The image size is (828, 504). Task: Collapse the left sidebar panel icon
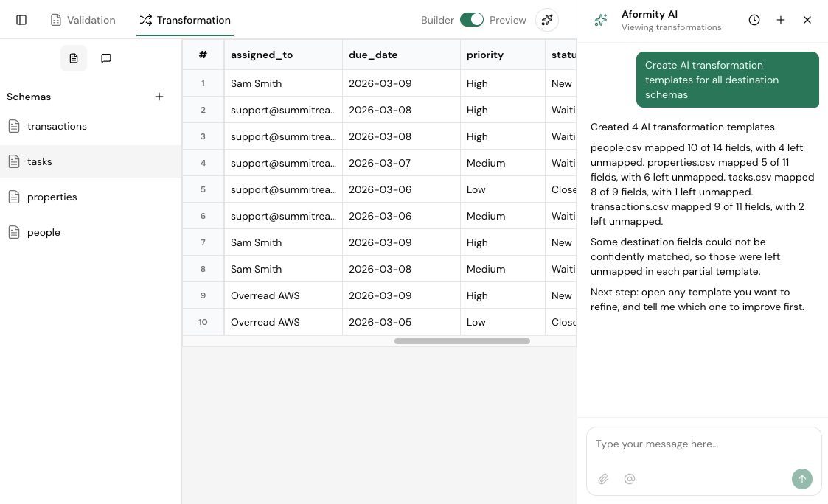21,20
